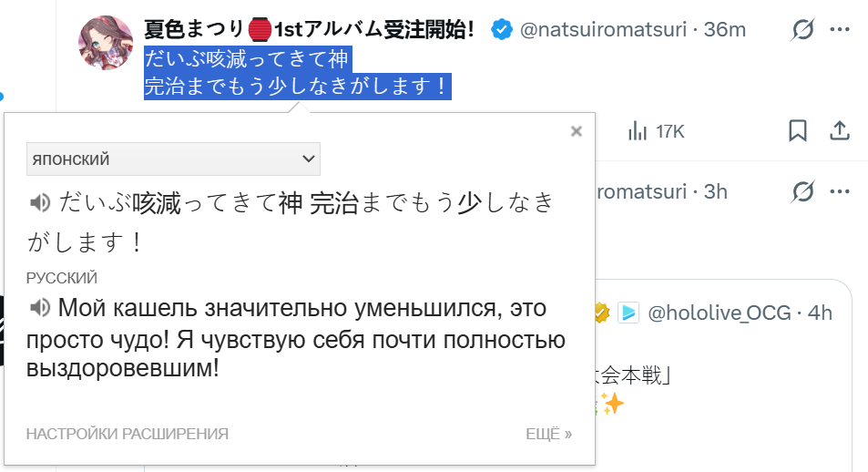868x472 pixels.
Task: Open the 夏色まつり display name
Action: 309,29
